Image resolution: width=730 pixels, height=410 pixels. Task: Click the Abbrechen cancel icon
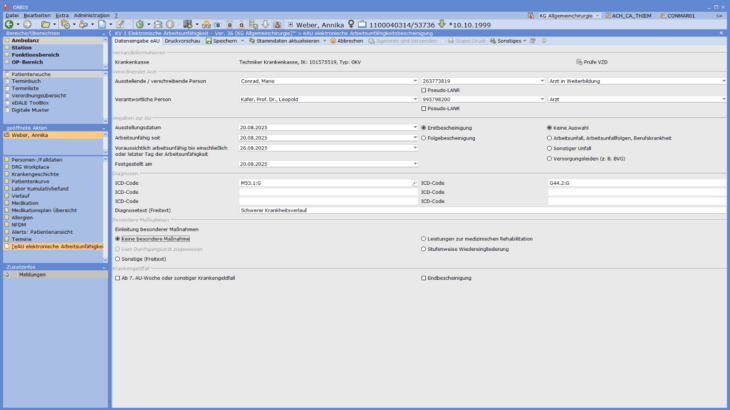pyautogui.click(x=332, y=41)
